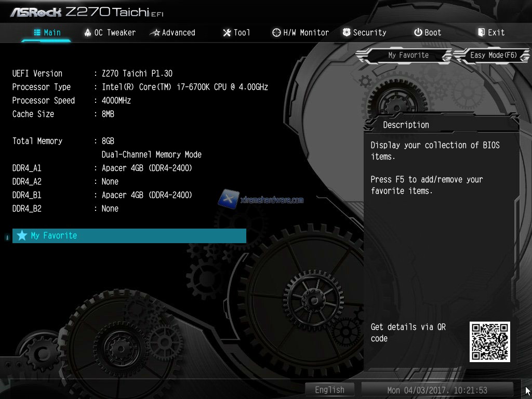The height and width of the screenshot is (399, 532).
Task: Click the Boot power icon
Action: click(418, 32)
